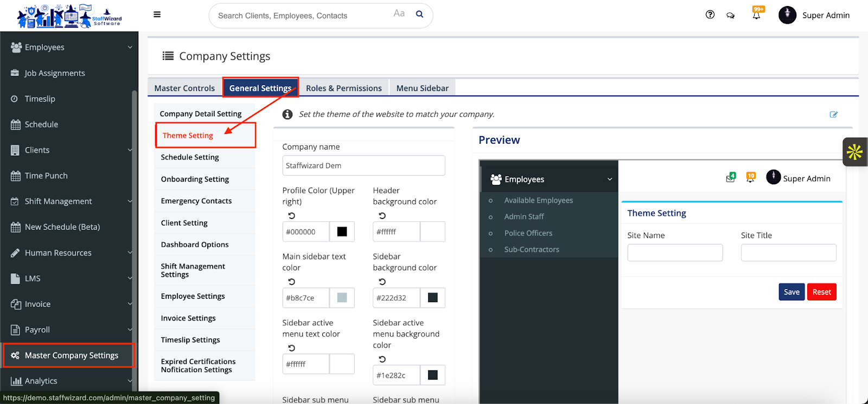The height and width of the screenshot is (404, 868).
Task: Click the notification bell icon
Action: click(756, 15)
